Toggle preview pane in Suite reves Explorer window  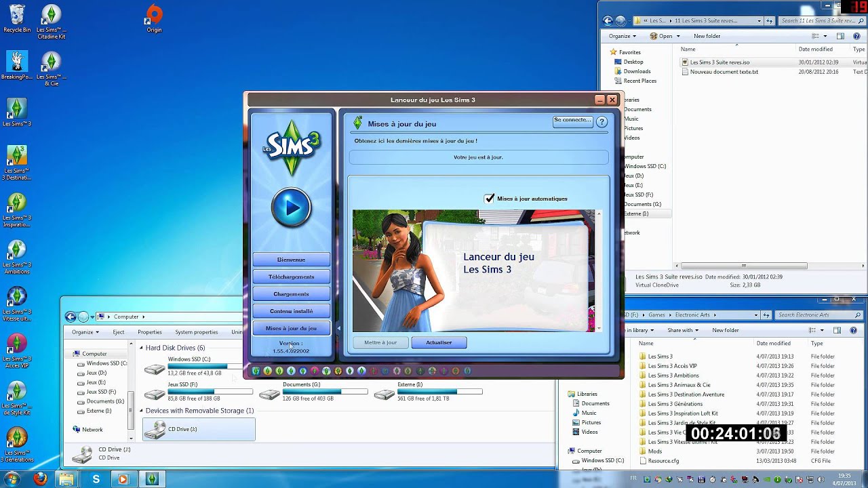tap(840, 36)
